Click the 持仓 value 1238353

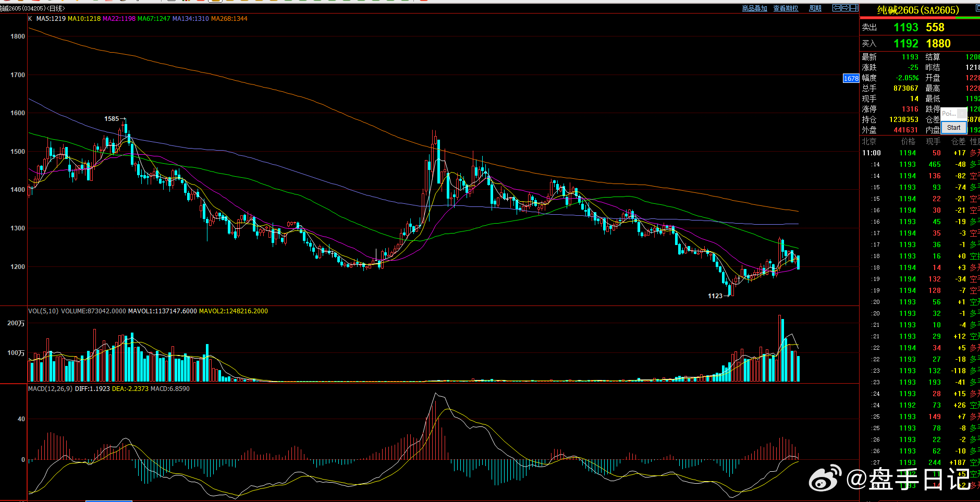click(x=904, y=120)
